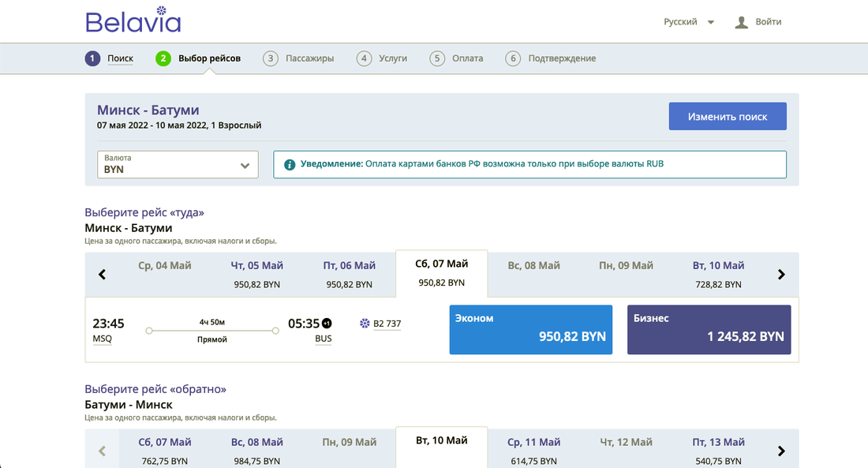The height and width of the screenshot is (468, 868).
Task: Show later outbound dates with right arrow
Action: tap(781, 275)
